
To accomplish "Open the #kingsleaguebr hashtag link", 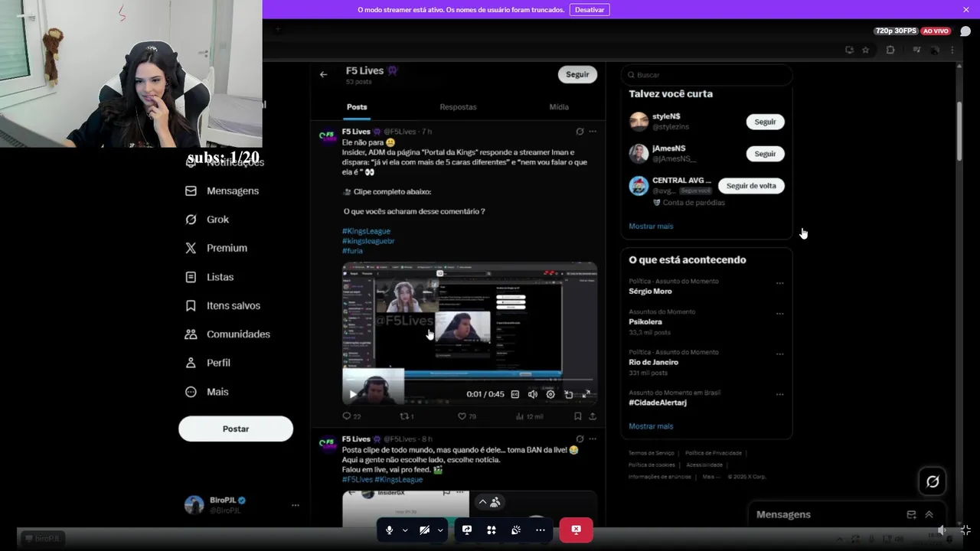I will (x=368, y=241).
